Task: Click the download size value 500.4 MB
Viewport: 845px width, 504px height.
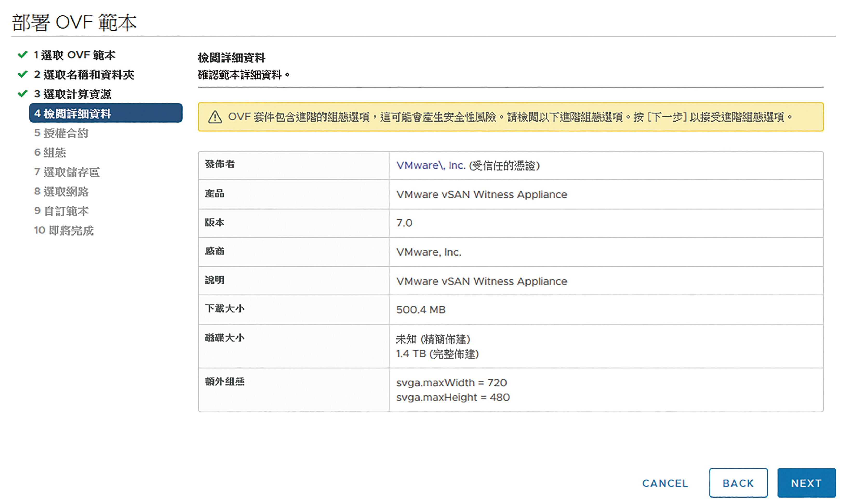Action: point(421,310)
